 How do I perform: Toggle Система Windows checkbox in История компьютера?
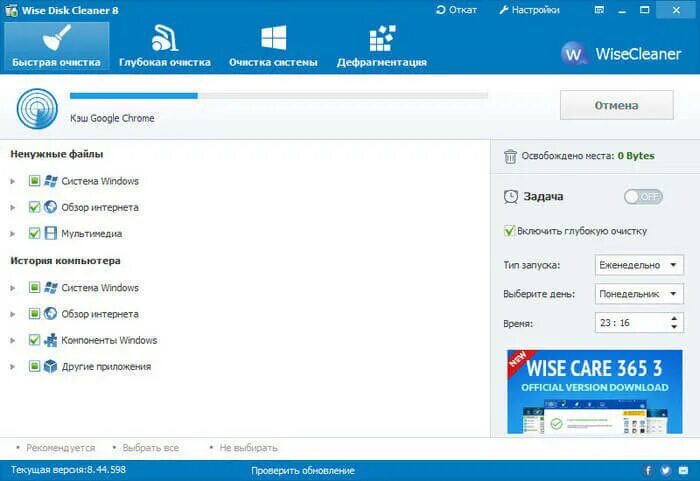(34, 287)
